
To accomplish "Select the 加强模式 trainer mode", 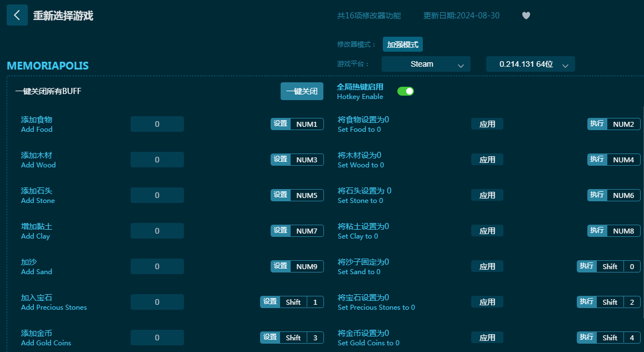I will 403,44.
